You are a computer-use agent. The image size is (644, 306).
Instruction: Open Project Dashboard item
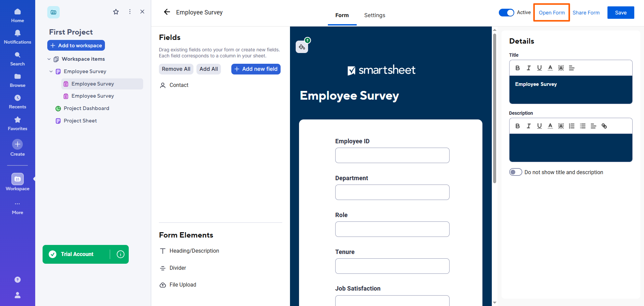[x=86, y=108]
